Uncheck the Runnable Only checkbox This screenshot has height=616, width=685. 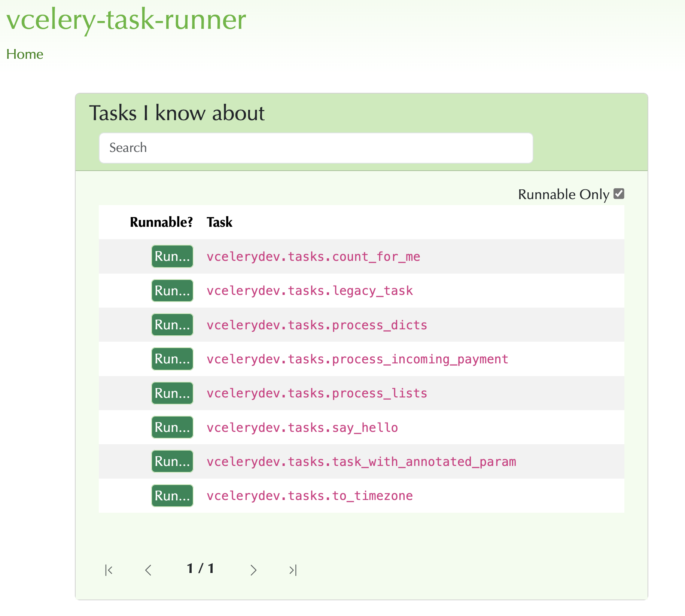[620, 193]
